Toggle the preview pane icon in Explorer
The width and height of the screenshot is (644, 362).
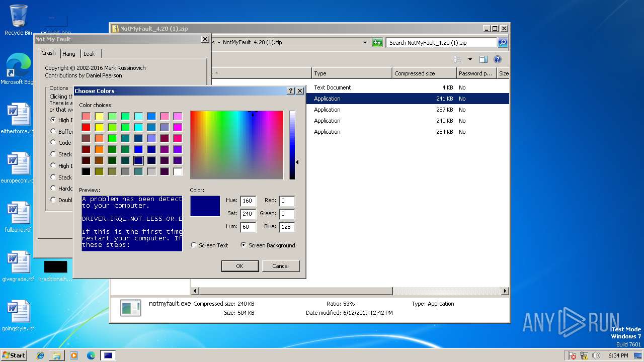click(484, 59)
